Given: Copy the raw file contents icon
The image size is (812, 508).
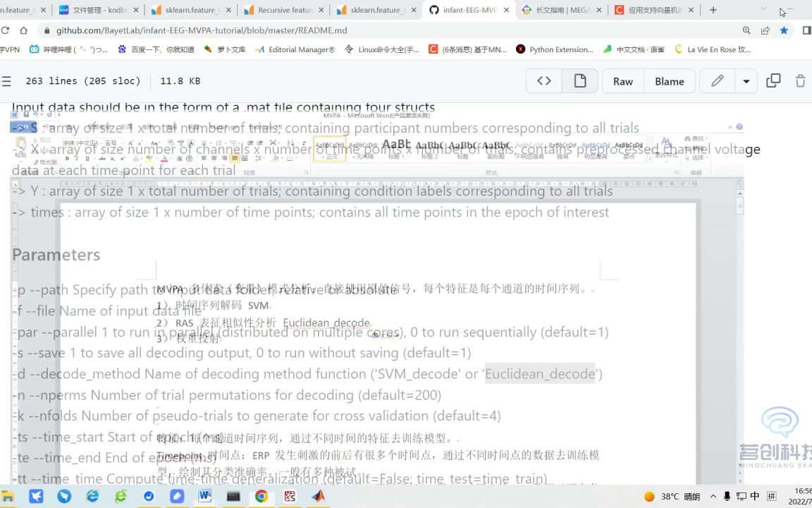Looking at the screenshot, I should pyautogui.click(x=773, y=81).
